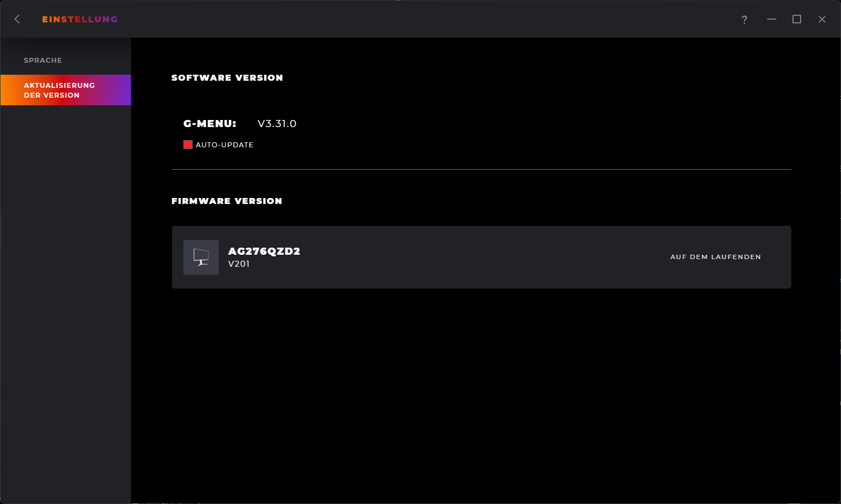This screenshot has height=504, width=841.
Task: Click the Software Version heading
Action: [x=227, y=77]
